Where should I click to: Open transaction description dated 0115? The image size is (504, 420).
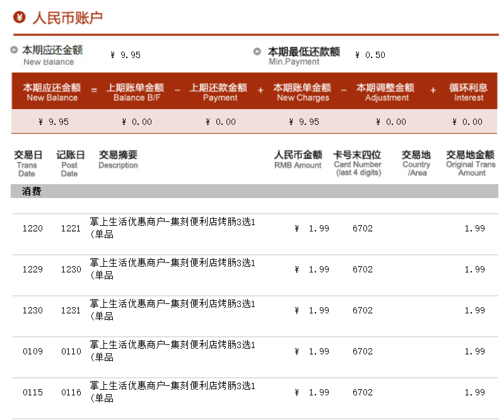tap(173, 392)
